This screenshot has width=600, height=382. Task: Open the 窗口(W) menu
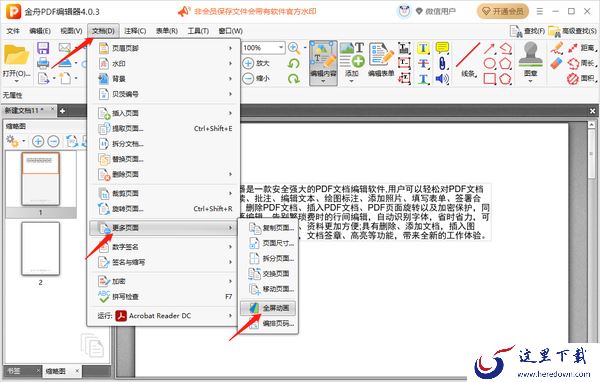click(x=230, y=31)
